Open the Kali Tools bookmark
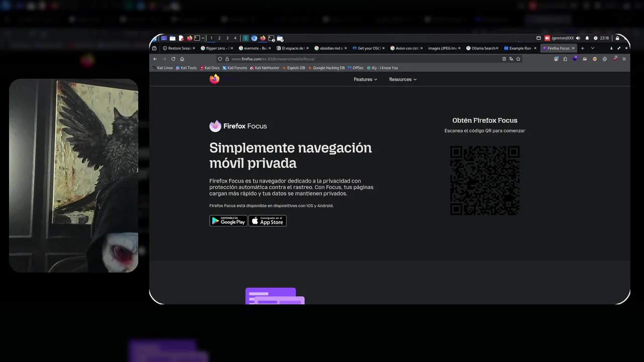Viewport: 644px width, 362px height. (x=186, y=68)
